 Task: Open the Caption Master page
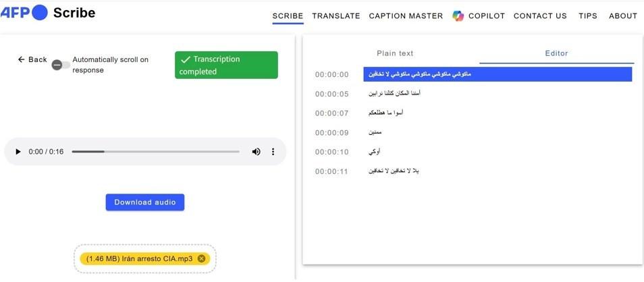[406, 16]
